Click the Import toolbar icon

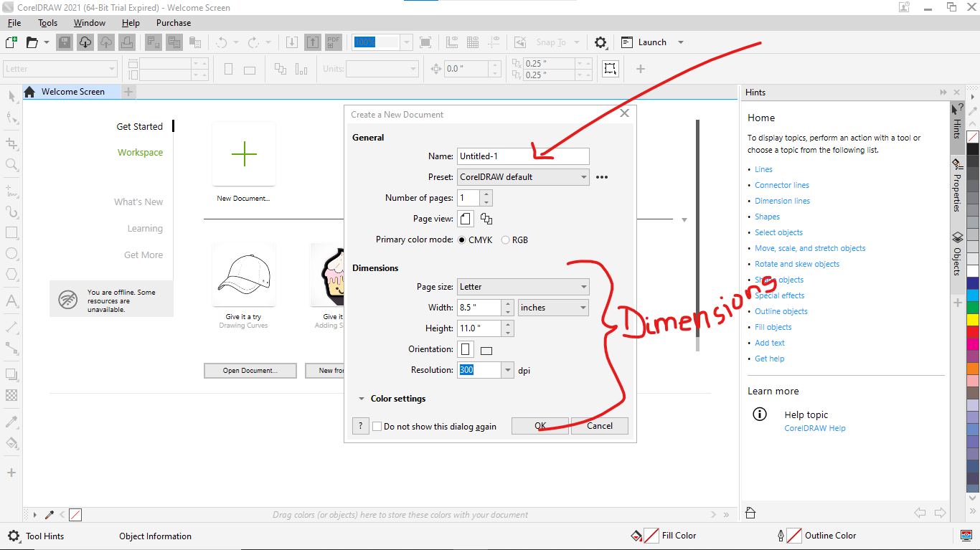click(292, 42)
